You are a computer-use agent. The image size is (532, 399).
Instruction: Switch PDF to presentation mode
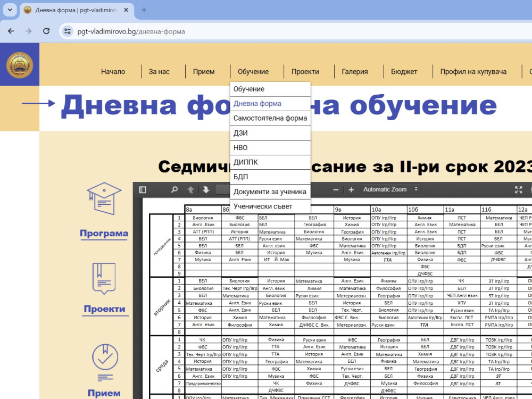point(518,190)
